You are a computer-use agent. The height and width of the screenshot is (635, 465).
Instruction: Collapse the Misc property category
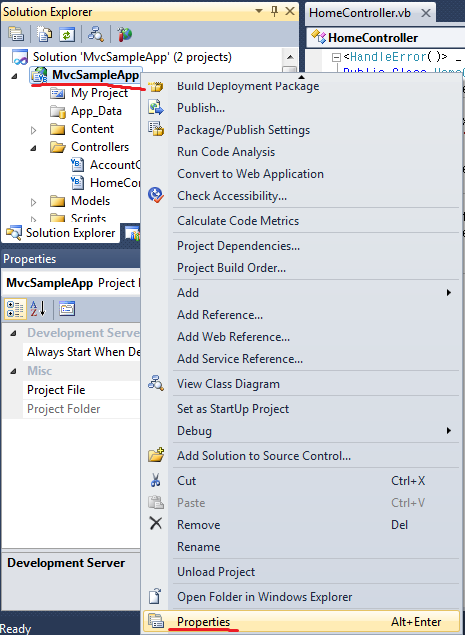point(13,371)
